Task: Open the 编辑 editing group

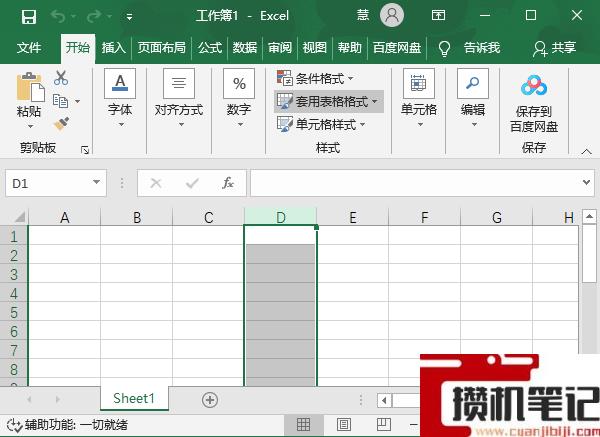Action: (473, 98)
